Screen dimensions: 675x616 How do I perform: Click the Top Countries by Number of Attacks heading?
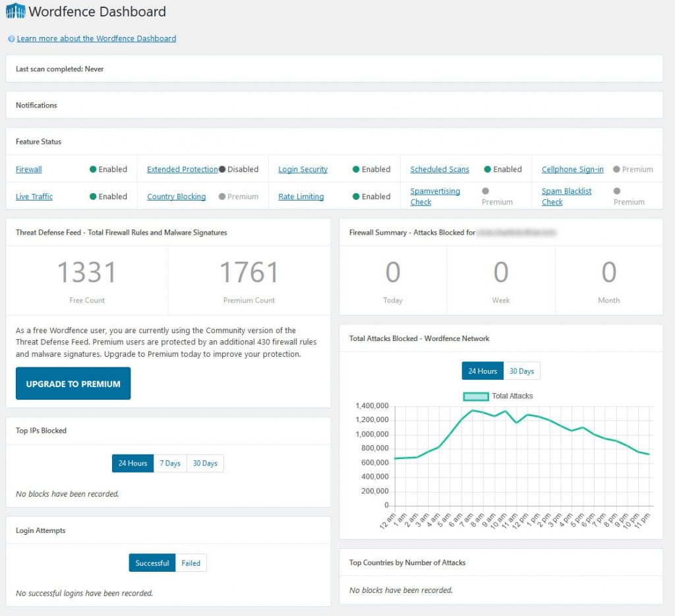pos(407,563)
